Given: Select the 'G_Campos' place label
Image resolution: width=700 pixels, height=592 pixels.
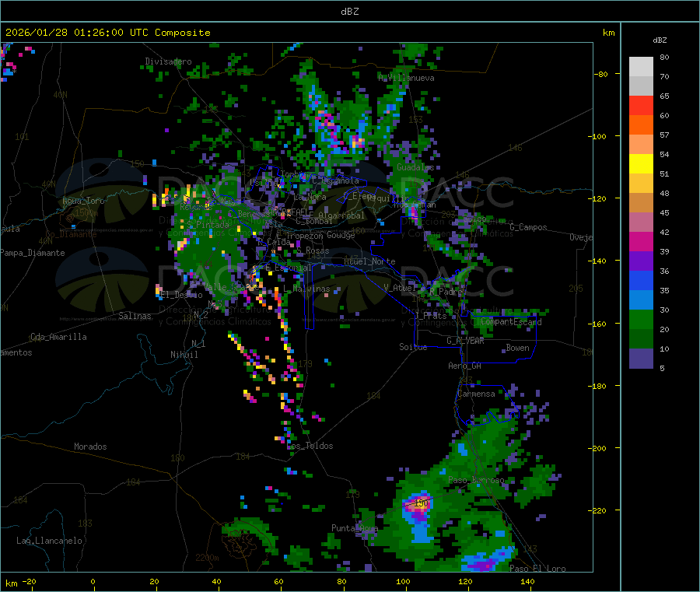Looking at the screenshot, I should tap(528, 228).
